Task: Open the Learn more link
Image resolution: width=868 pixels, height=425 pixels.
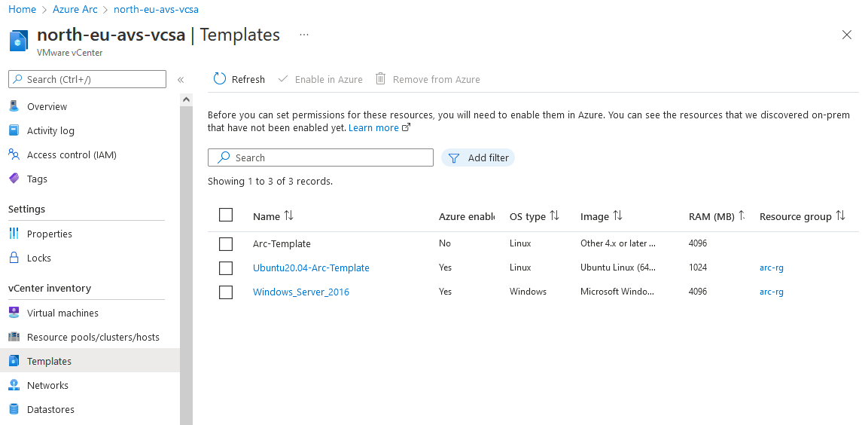Action: point(373,128)
